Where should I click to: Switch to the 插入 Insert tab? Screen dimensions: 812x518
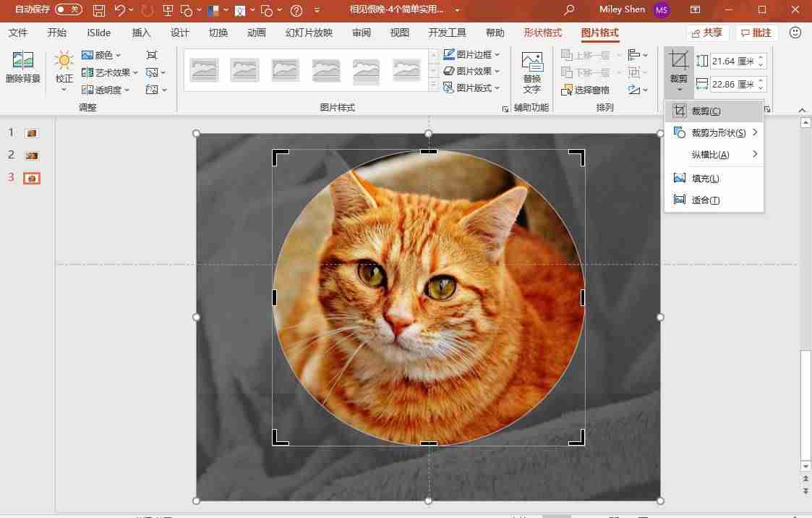[141, 33]
